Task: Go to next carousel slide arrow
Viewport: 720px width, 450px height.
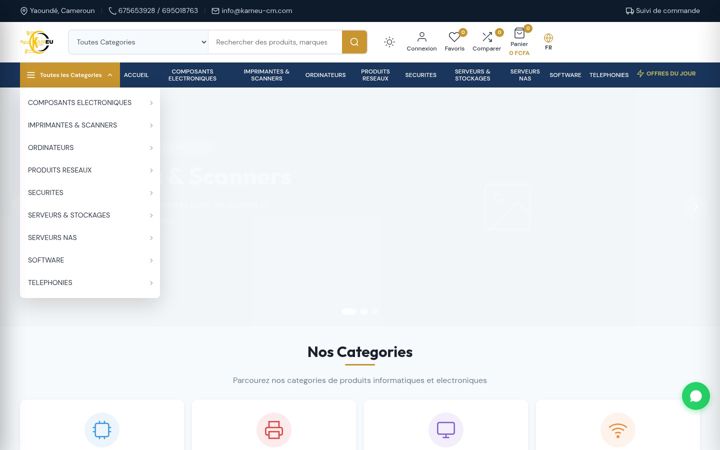Action: point(695,206)
